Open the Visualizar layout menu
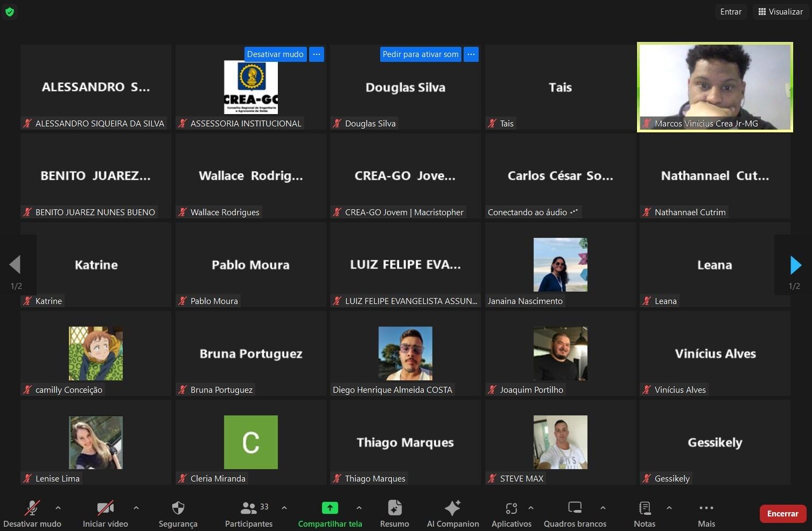Viewport: 812px width, 531px height. [780, 11]
